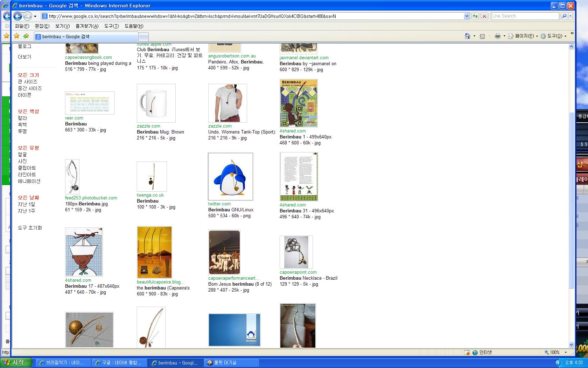Focus the Live Search input box
Viewport: 588px width, 368px height.
pos(525,16)
